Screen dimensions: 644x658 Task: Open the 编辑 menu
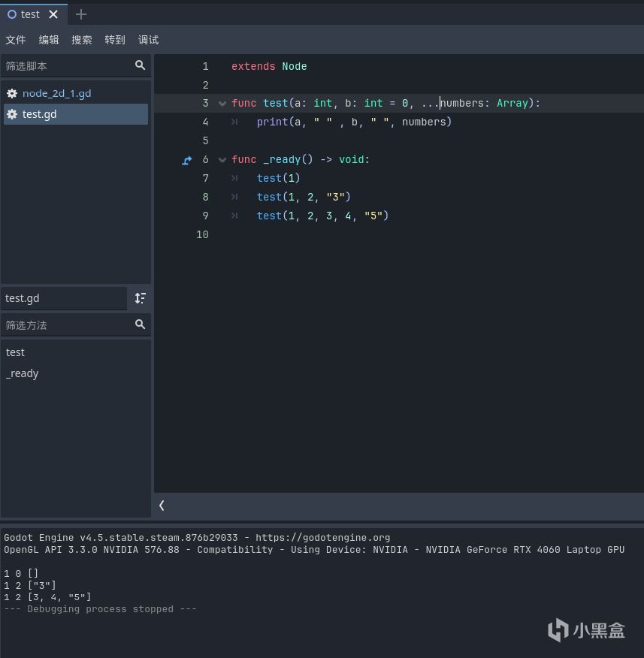click(x=49, y=40)
